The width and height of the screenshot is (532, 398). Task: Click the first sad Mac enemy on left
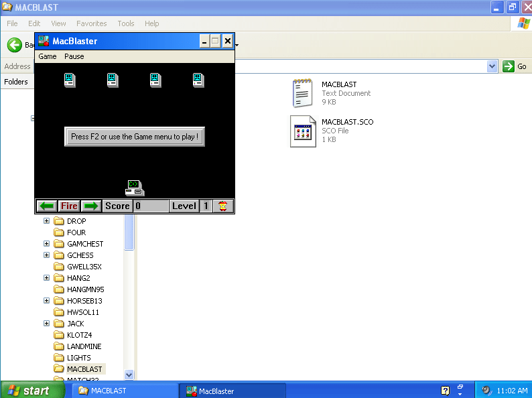point(70,80)
